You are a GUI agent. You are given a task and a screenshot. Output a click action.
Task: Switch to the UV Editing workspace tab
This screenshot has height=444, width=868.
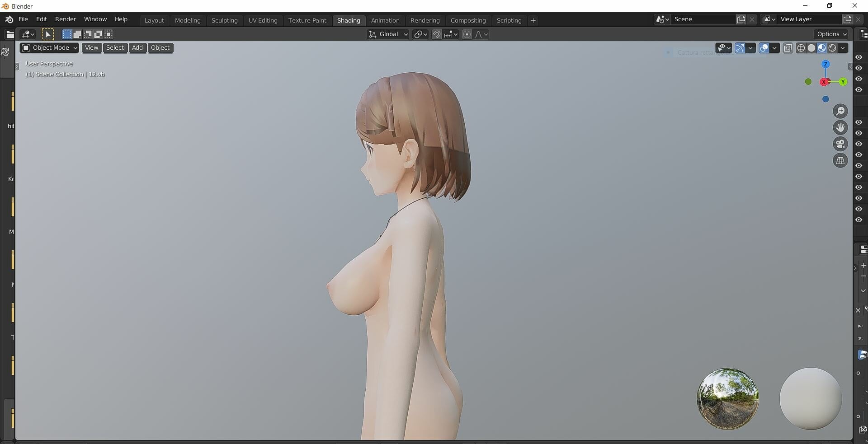tap(263, 20)
